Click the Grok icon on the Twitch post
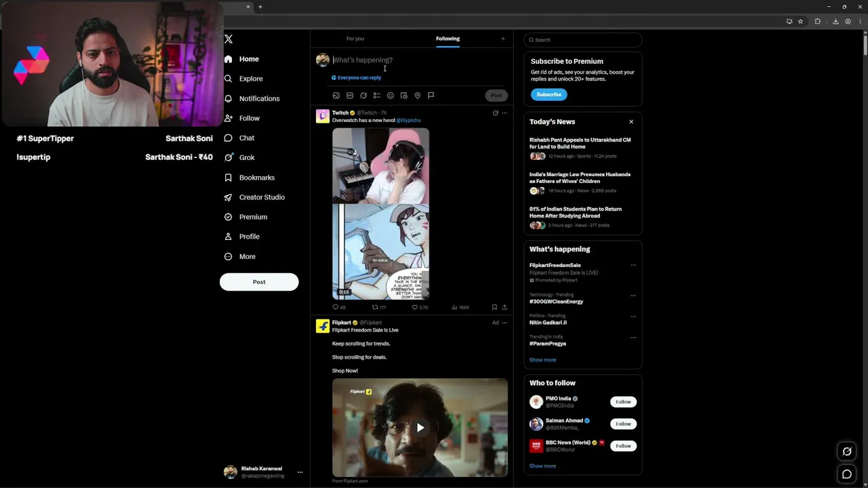The image size is (868, 488). (495, 113)
